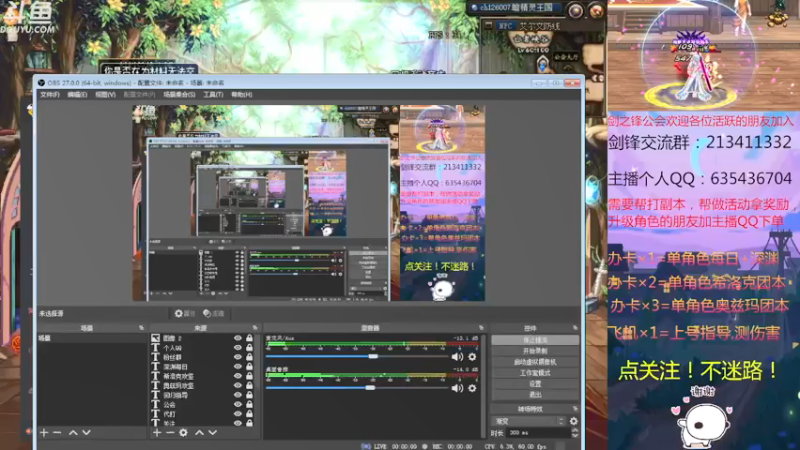Open transition properties gear icon
Viewport: 800px width, 450px height.
point(573,421)
